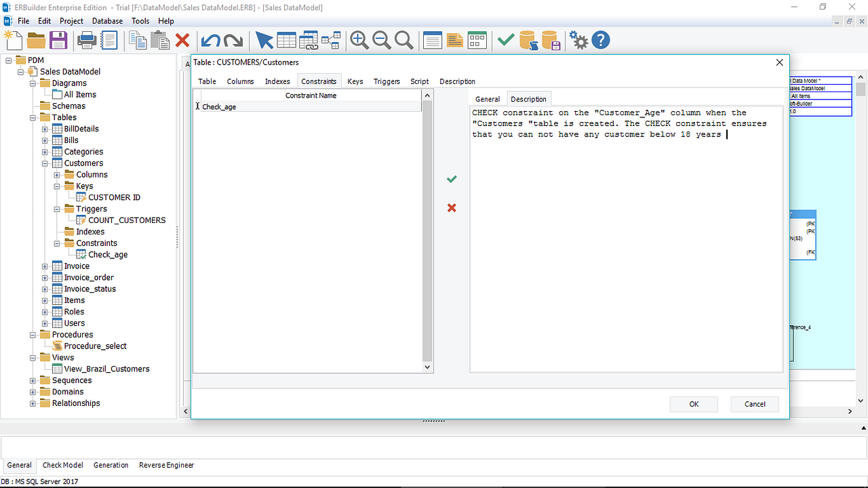The width and height of the screenshot is (868, 488).
Task: Click the Undo toolbar icon
Action: [211, 40]
